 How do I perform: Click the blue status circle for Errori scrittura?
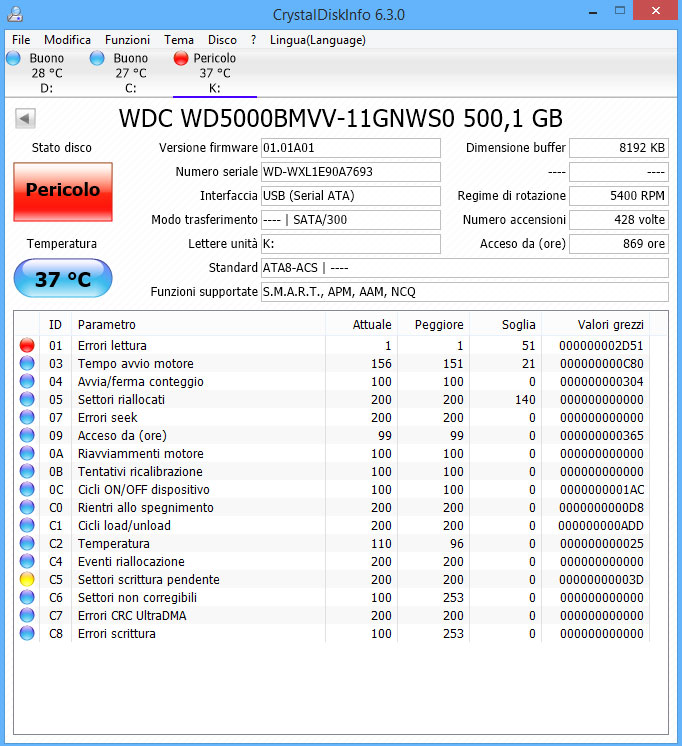27,633
